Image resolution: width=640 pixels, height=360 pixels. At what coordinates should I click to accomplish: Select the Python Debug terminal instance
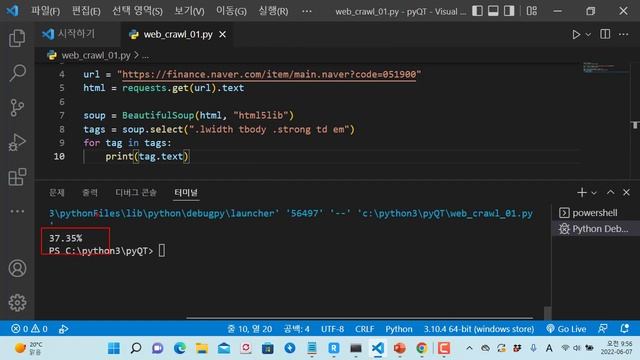tap(595, 229)
